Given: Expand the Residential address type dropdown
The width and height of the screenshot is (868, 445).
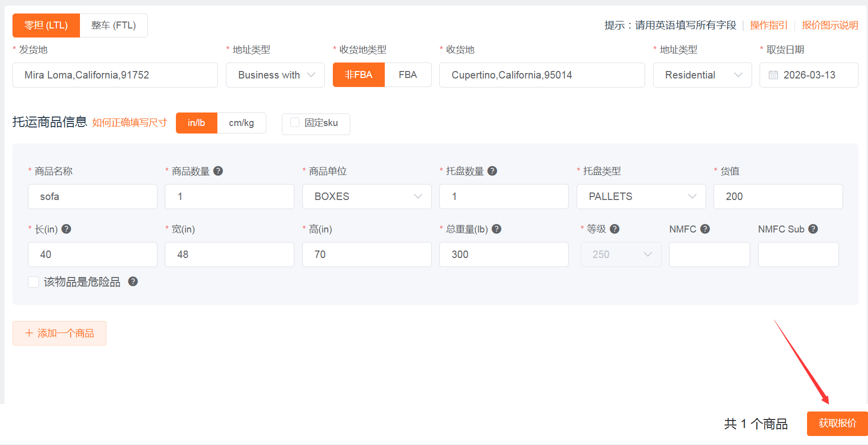Looking at the screenshot, I should tap(702, 75).
